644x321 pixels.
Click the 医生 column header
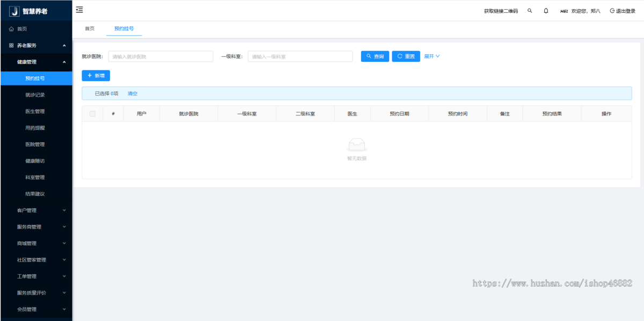coord(352,114)
